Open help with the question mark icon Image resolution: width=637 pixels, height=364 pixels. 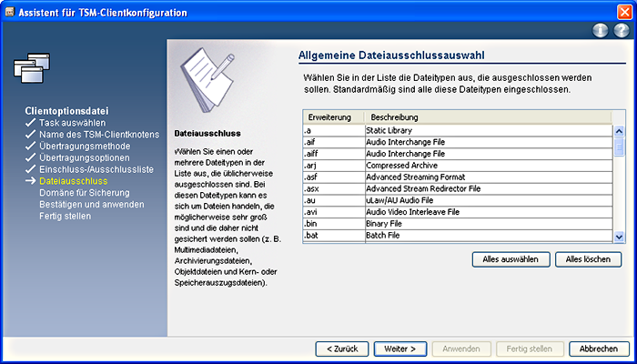[x=620, y=30]
